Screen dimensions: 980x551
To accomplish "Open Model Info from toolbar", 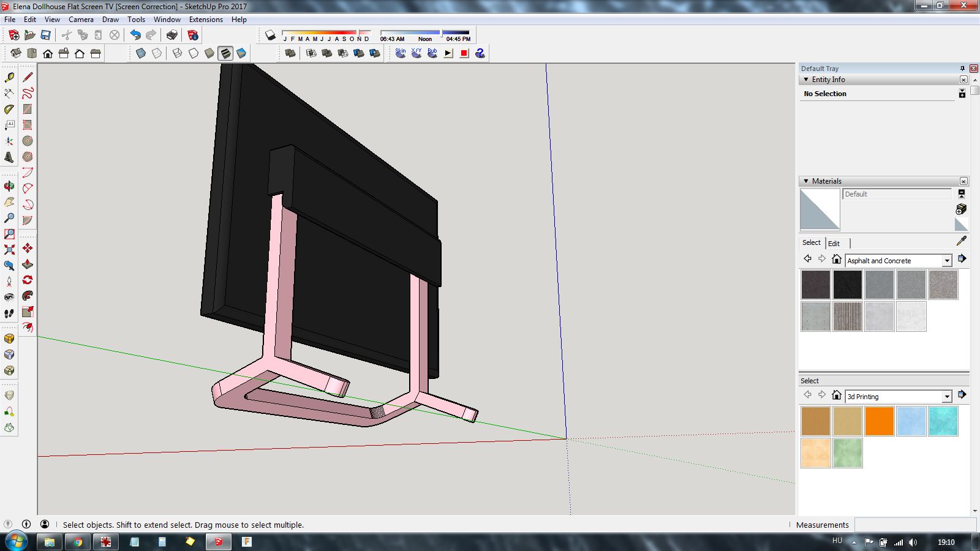I will 193,35.
